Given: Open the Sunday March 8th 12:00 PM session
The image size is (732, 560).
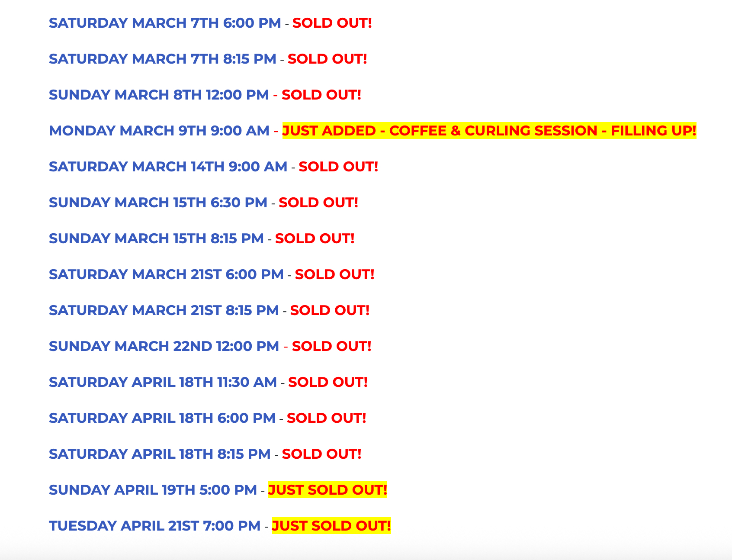Looking at the screenshot, I should click(x=159, y=95).
